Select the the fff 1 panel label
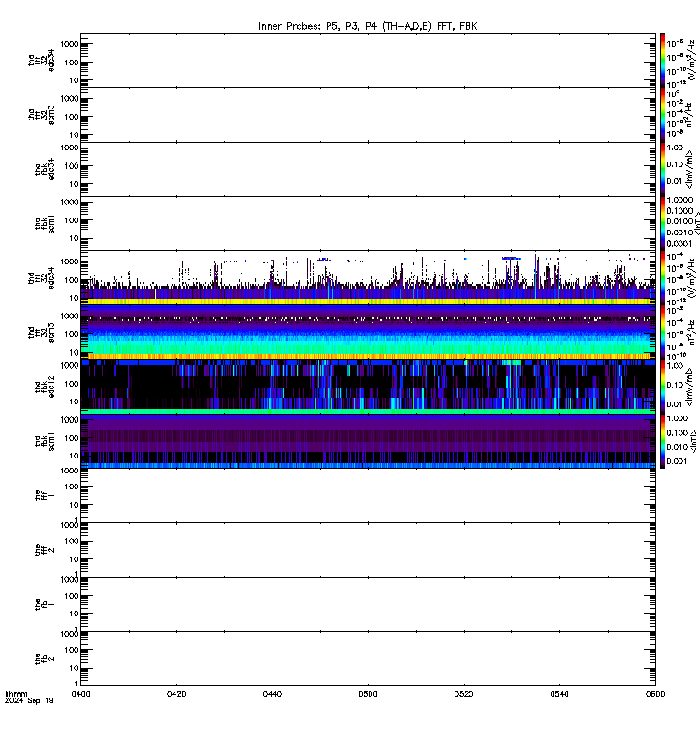The height and width of the screenshot is (747, 700). click(x=45, y=496)
